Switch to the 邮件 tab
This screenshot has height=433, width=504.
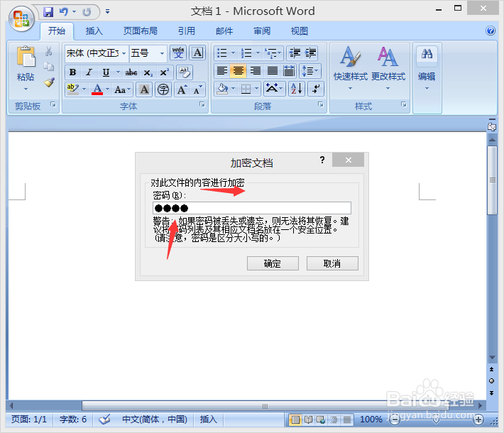[x=224, y=31]
